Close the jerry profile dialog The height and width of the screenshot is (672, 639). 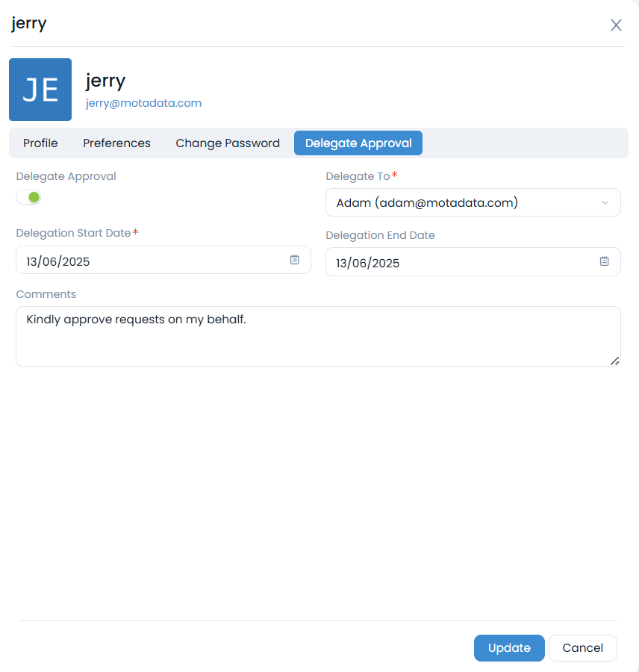tap(616, 25)
